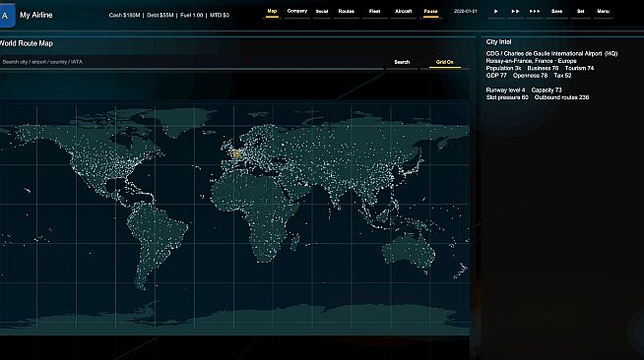Image resolution: width=644 pixels, height=360 pixels.
Task: Click the My Airline logo badge
Action: pos(7,16)
